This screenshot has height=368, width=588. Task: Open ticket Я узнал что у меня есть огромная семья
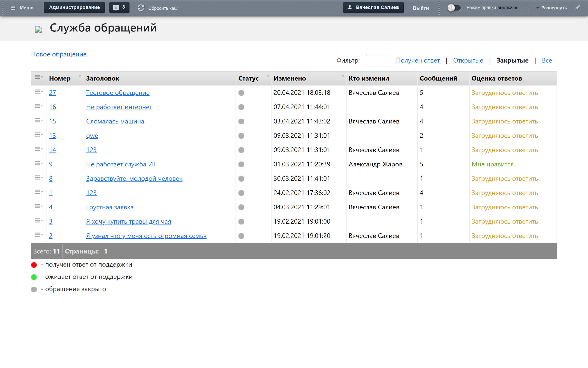[146, 236]
